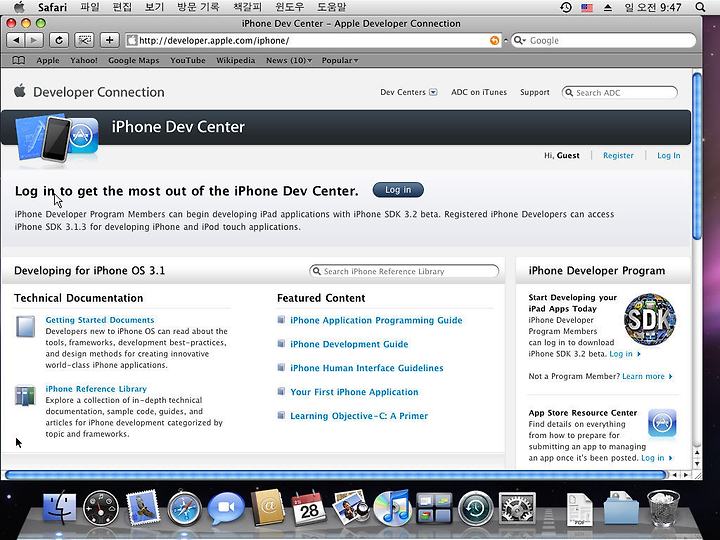
Task: Open the Apple menu
Action: pyautogui.click(x=19, y=7)
